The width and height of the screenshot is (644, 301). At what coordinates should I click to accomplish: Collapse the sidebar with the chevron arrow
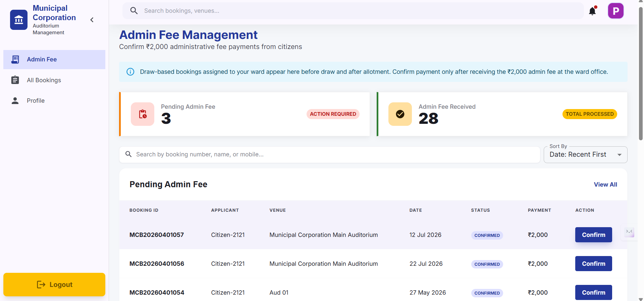click(92, 20)
